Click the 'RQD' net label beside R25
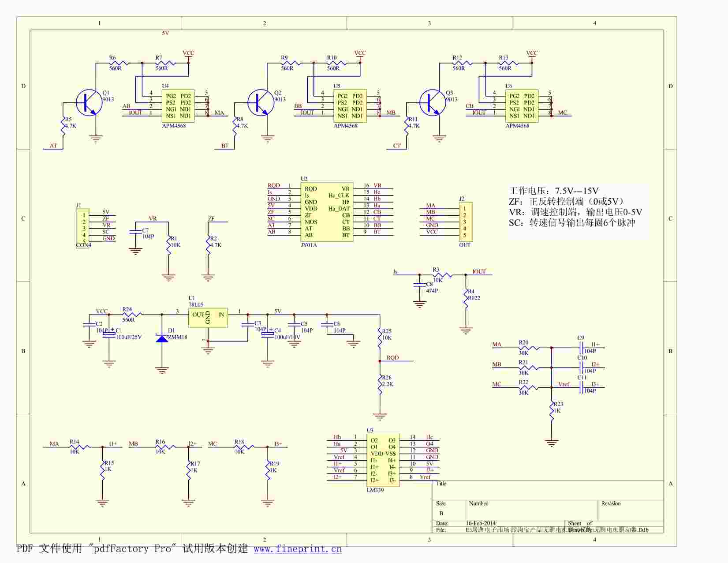The height and width of the screenshot is (563, 728). (x=392, y=358)
